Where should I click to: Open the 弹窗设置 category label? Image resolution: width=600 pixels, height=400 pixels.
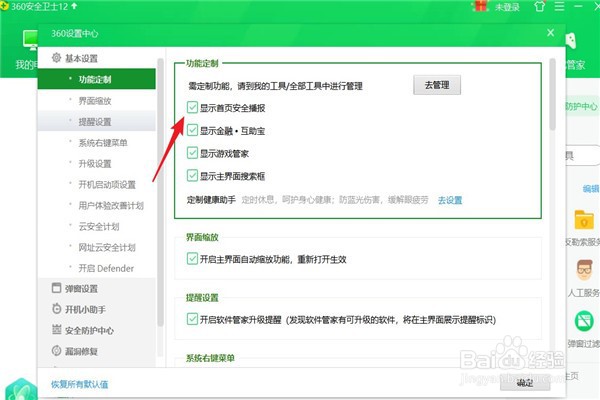point(81,289)
